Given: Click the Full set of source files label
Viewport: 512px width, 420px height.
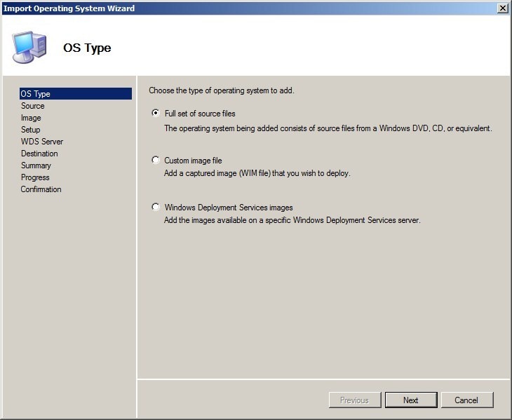Looking at the screenshot, I should tap(200, 114).
